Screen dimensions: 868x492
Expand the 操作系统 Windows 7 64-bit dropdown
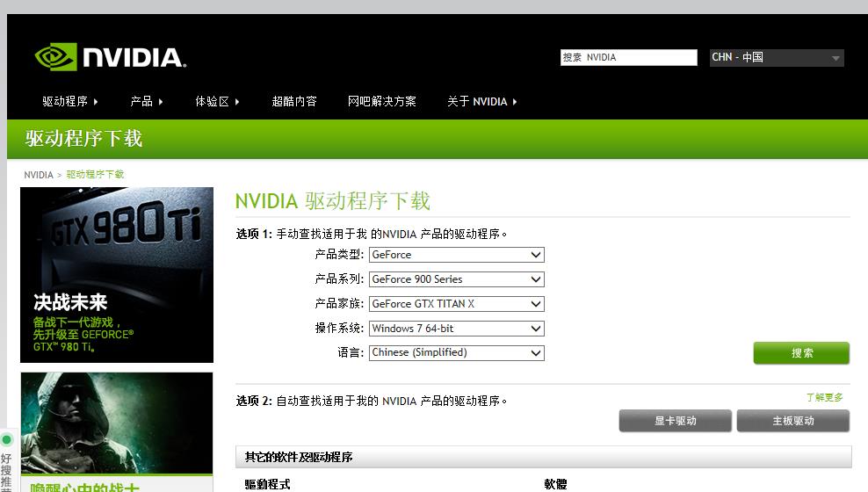coord(457,329)
